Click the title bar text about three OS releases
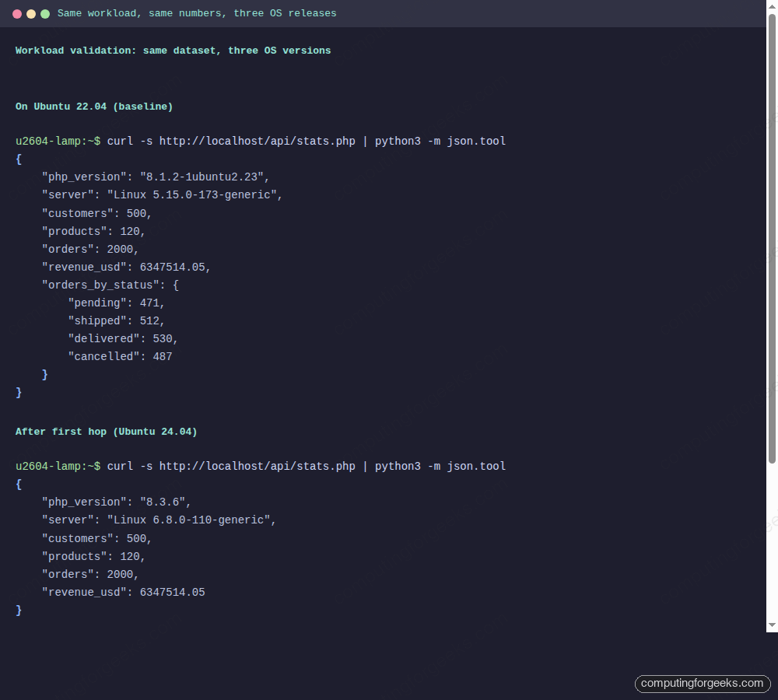 point(196,13)
